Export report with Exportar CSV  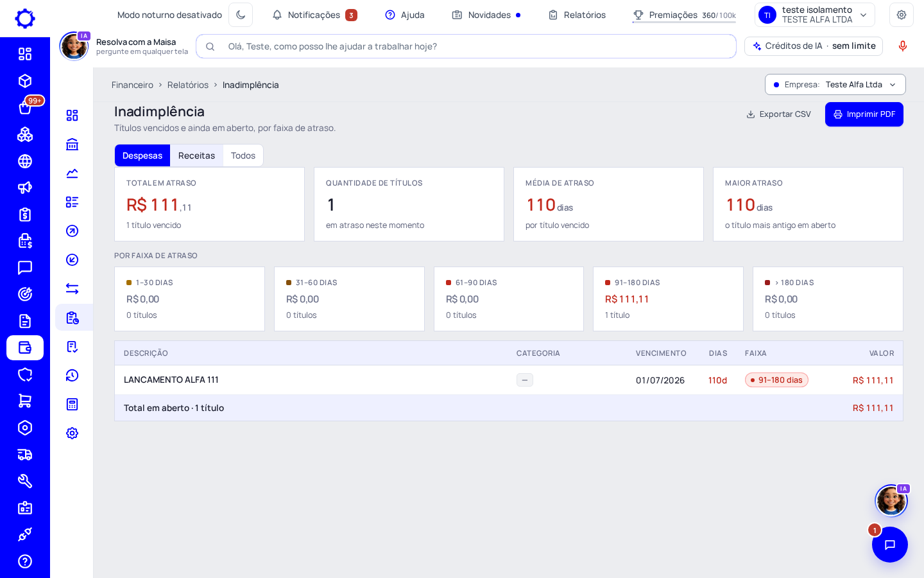tap(779, 114)
